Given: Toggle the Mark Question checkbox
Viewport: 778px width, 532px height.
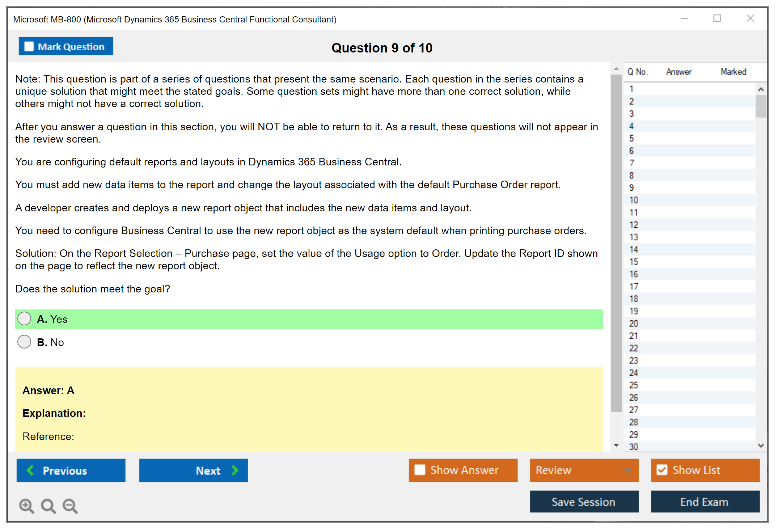Looking at the screenshot, I should [29, 46].
